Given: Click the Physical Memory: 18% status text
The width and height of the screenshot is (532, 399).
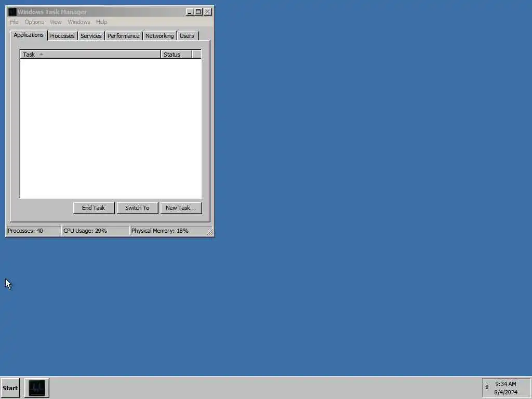Looking at the screenshot, I should pyautogui.click(x=160, y=231).
